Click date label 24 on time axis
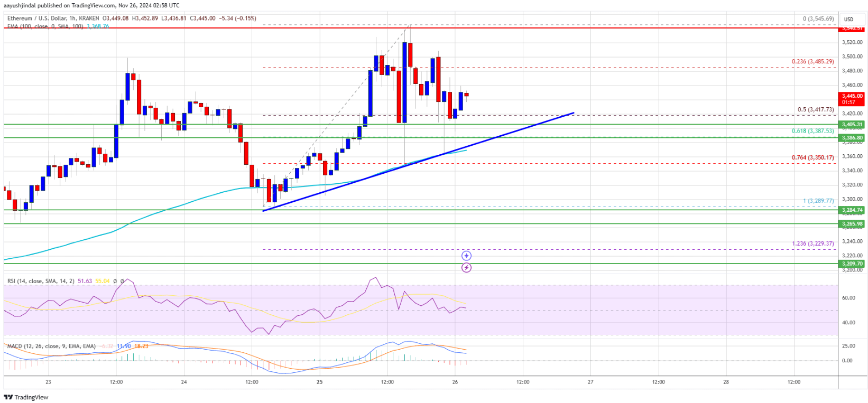This screenshot has width=868, height=403. 184,382
